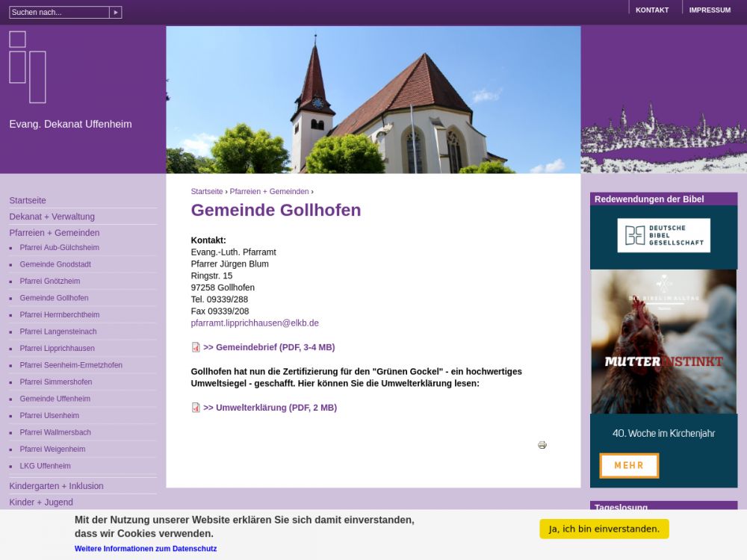Click the Uffenheim skyline graphic
The width and height of the screenshot is (747, 560).
[663, 138]
